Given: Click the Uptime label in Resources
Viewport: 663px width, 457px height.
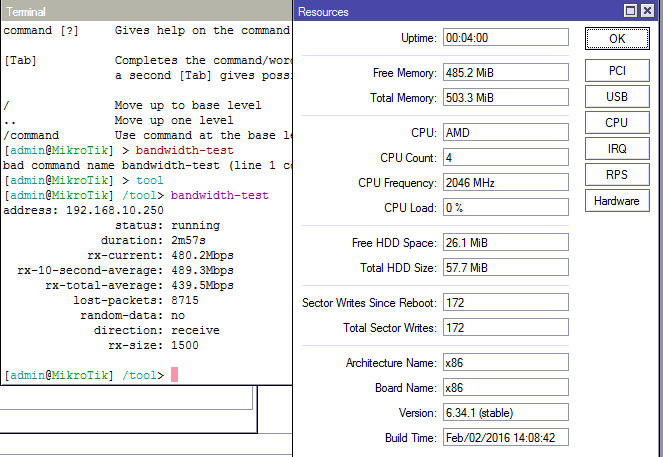Looking at the screenshot, I should (418, 38).
